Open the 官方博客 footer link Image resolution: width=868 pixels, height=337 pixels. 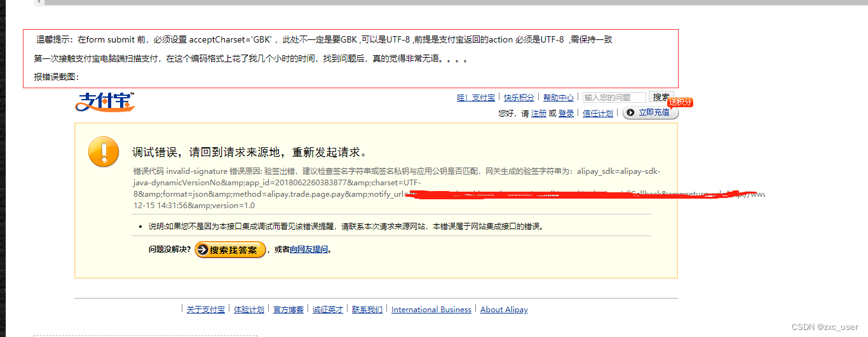(x=288, y=310)
